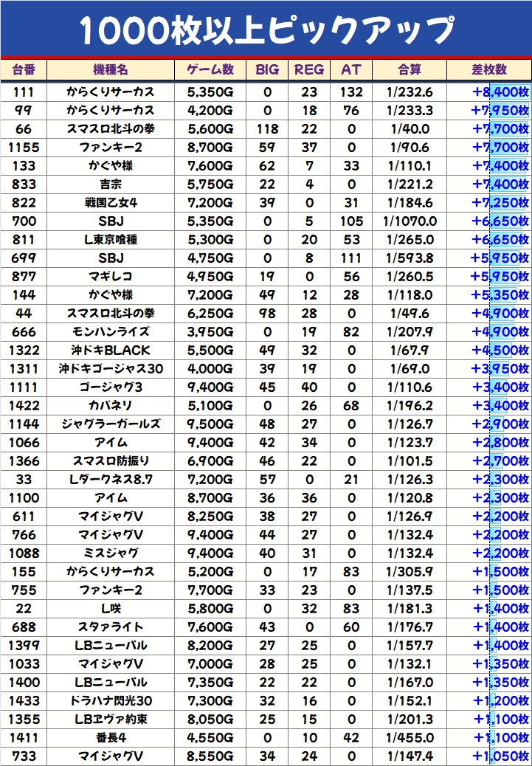Select machine number 699
532x766 pixels.
24,258
